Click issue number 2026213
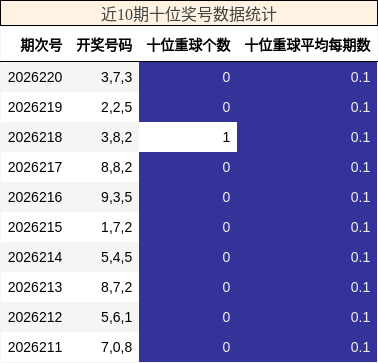The height and width of the screenshot is (363, 378). (35, 287)
